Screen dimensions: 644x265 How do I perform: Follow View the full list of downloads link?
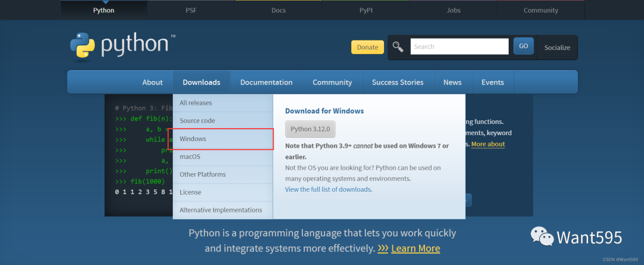pyautogui.click(x=328, y=189)
